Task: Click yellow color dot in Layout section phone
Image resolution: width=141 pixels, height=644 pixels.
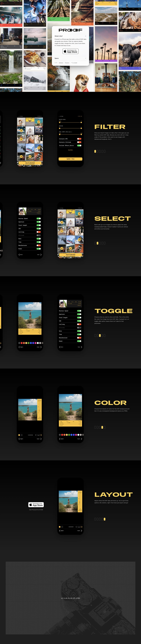Action: click(x=60, y=527)
